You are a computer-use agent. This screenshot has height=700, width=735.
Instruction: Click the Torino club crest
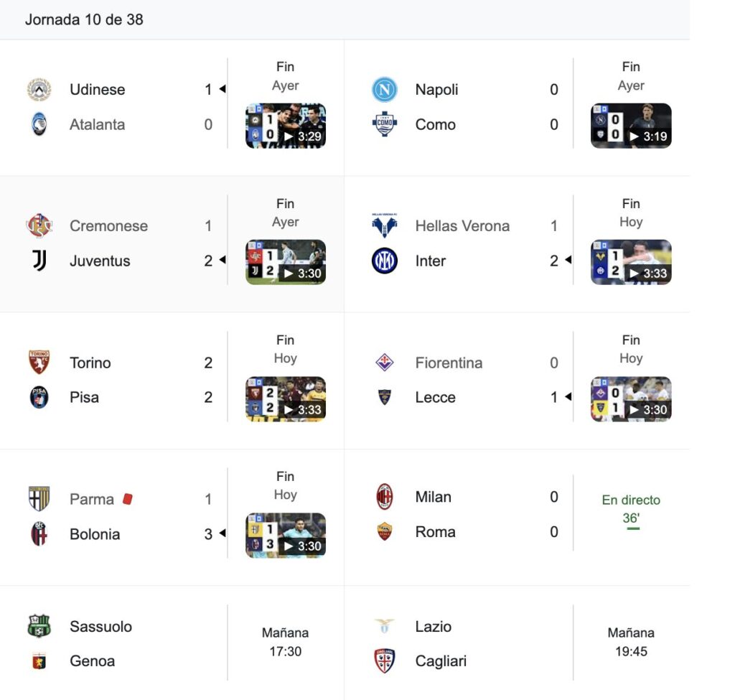click(39, 363)
